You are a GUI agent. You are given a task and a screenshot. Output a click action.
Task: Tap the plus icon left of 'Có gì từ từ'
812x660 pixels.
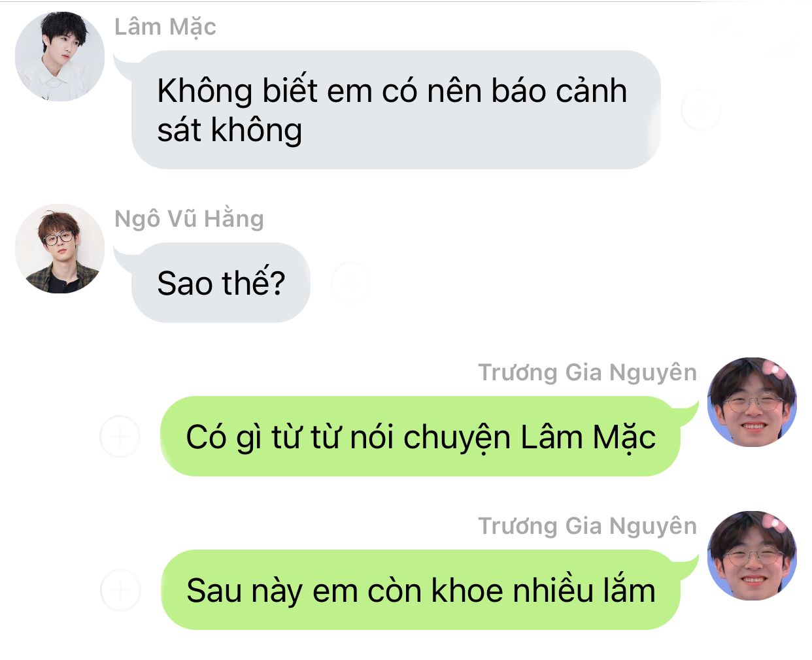(x=120, y=436)
